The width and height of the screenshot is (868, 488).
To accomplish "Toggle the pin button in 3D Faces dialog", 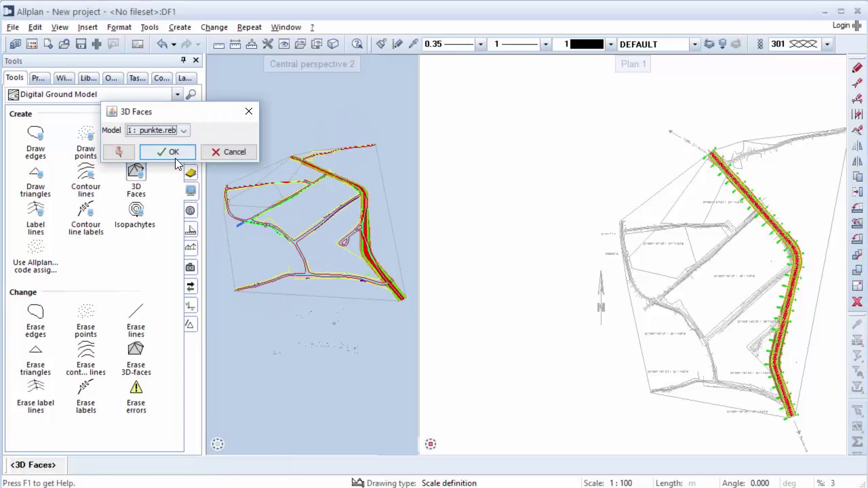I will pos(119,152).
